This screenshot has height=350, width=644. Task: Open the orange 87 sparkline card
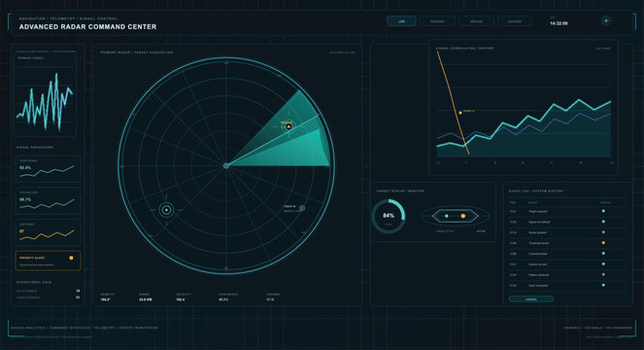click(48, 232)
